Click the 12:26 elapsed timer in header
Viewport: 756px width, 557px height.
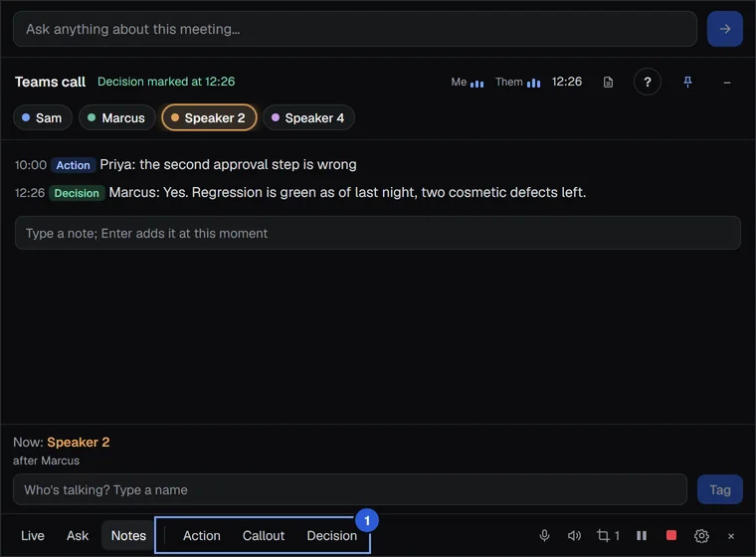point(567,82)
